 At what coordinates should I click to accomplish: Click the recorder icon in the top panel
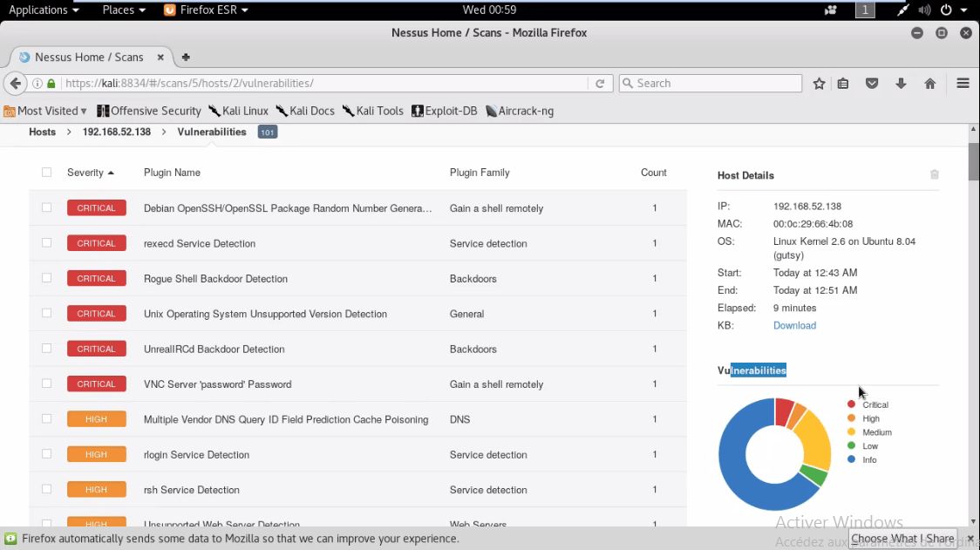(x=831, y=10)
